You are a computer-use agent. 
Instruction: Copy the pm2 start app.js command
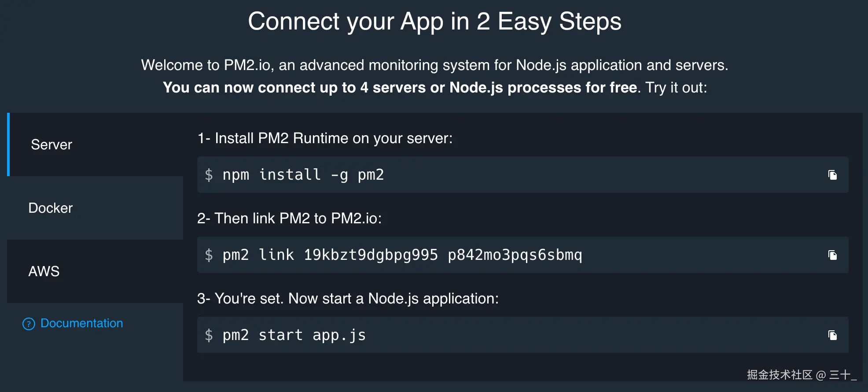pyautogui.click(x=832, y=335)
